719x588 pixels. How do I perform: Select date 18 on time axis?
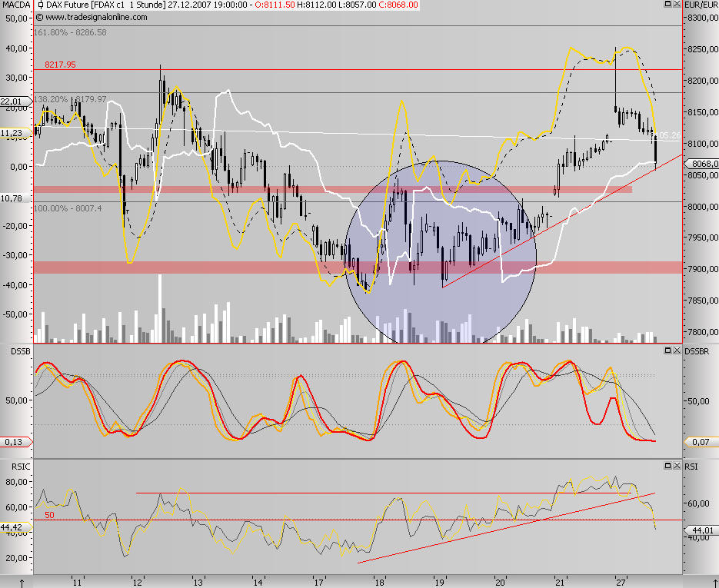[379, 583]
